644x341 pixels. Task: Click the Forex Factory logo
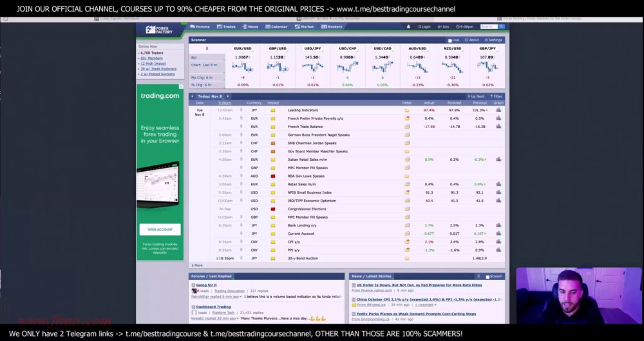(159, 30)
